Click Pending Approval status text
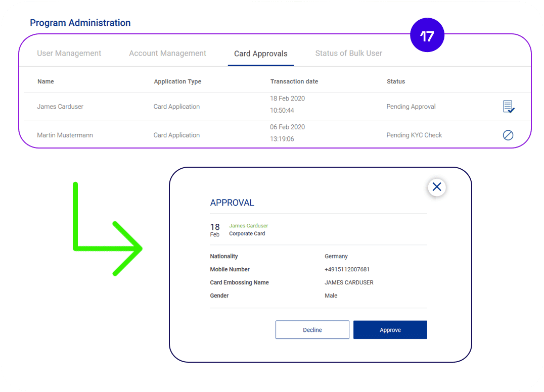Viewport: 544px width, 392px height. pos(411,107)
